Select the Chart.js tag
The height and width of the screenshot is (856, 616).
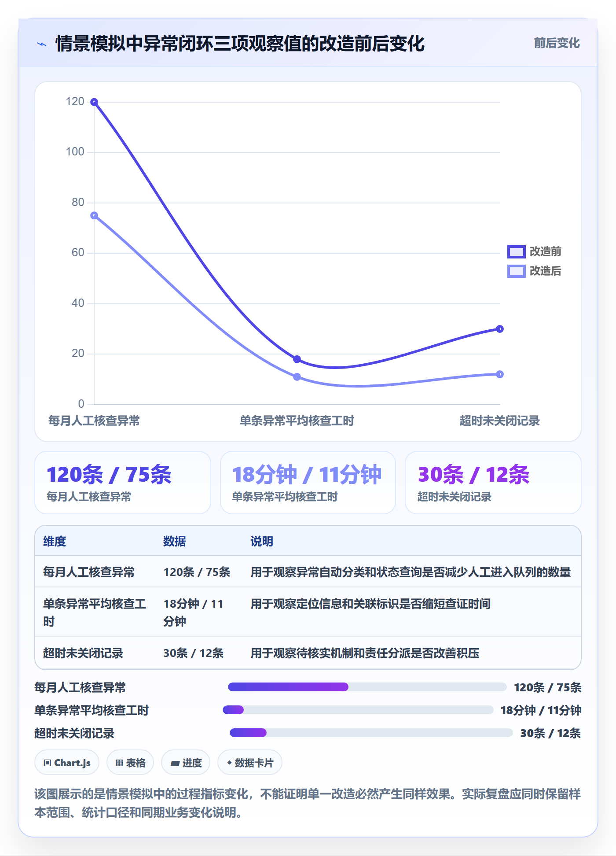67,762
